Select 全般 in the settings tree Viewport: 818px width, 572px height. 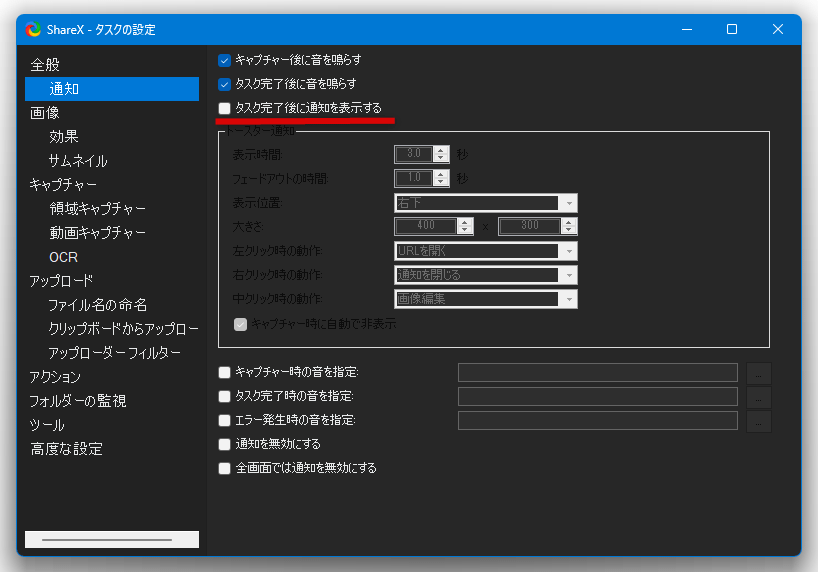pos(45,65)
